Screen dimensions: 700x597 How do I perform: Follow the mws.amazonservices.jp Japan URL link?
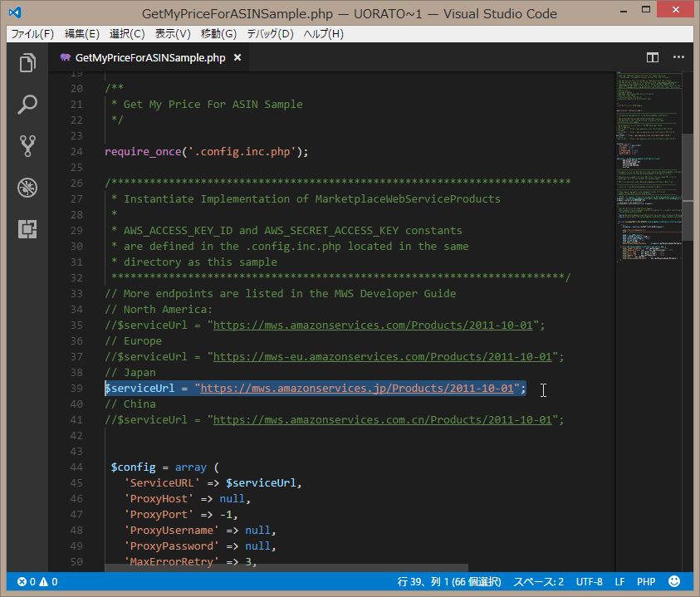357,388
